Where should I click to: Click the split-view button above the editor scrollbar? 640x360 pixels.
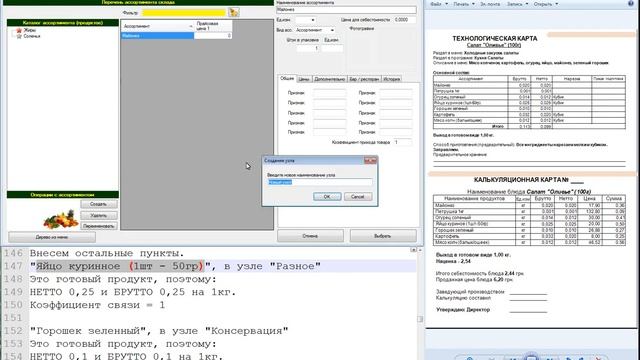(413, 249)
